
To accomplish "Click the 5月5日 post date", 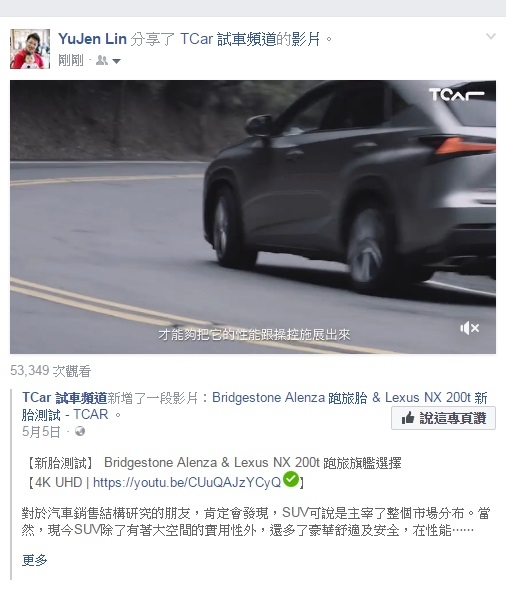I will tap(41, 432).
